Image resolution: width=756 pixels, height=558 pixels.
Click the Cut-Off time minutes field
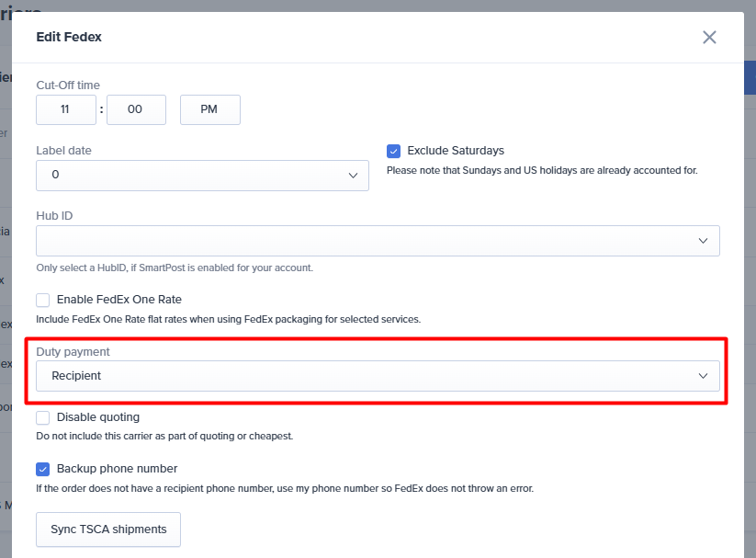click(x=136, y=109)
